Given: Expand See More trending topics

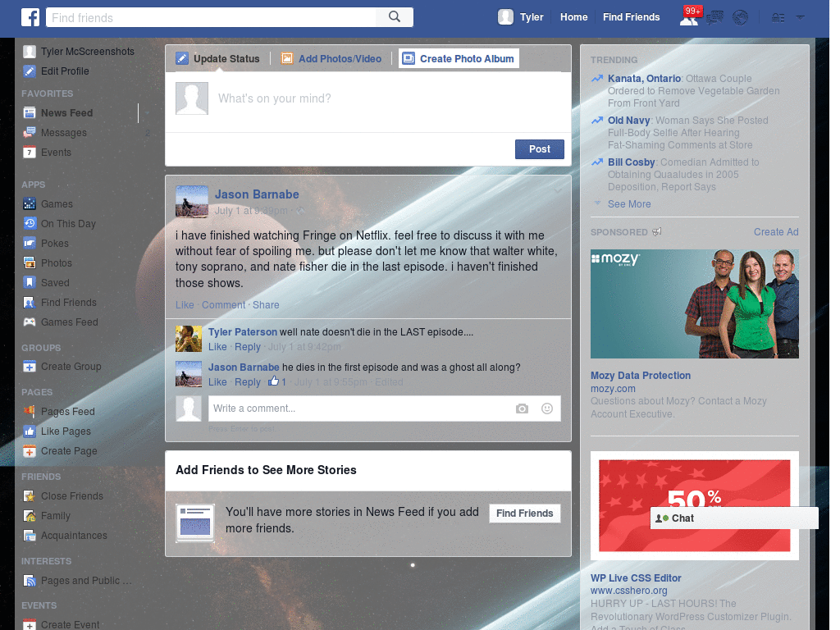Looking at the screenshot, I should [629, 204].
